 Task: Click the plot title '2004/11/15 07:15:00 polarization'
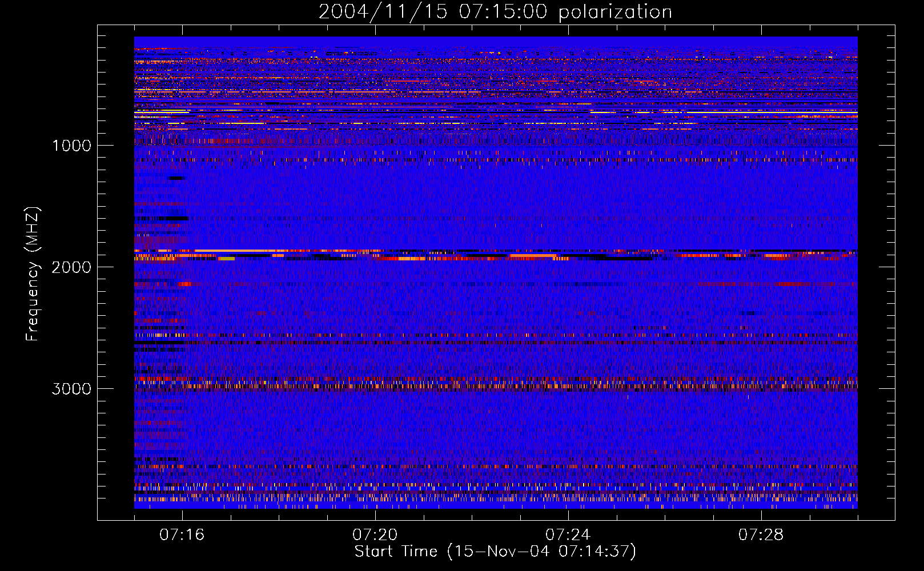pyautogui.click(x=495, y=12)
